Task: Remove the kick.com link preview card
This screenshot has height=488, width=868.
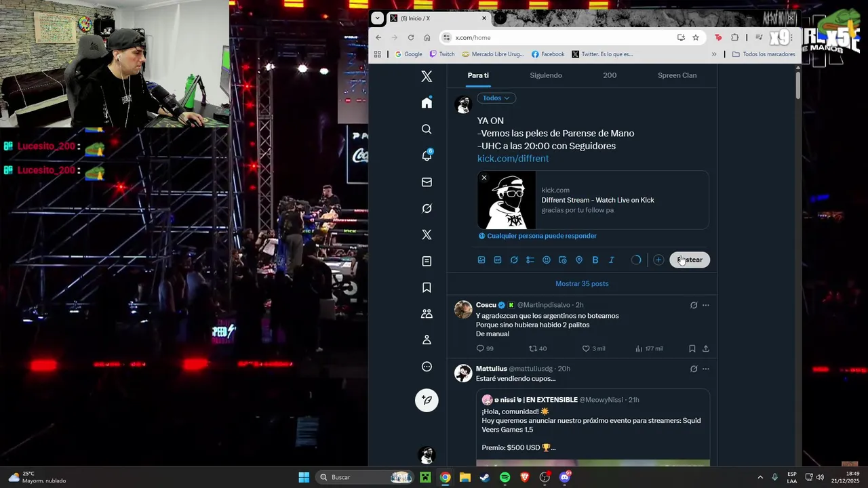Action: [x=484, y=178]
